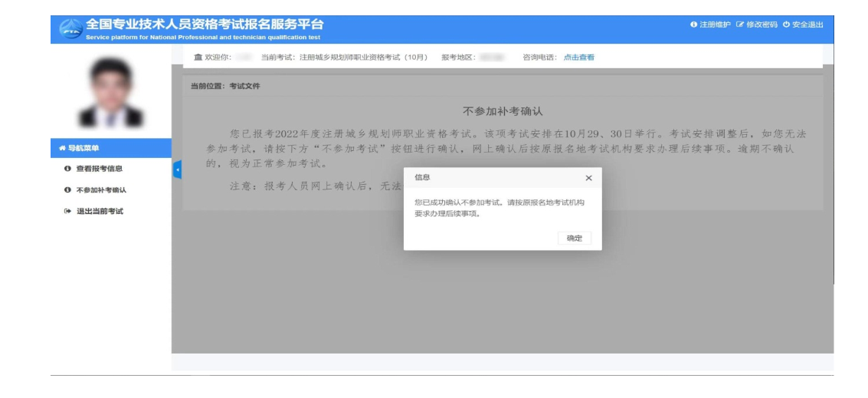Click the power icon beside 安全退出

(x=786, y=25)
